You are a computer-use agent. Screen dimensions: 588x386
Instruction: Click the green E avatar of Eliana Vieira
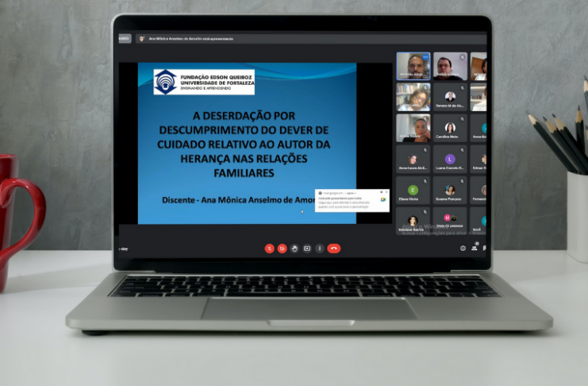413,190
